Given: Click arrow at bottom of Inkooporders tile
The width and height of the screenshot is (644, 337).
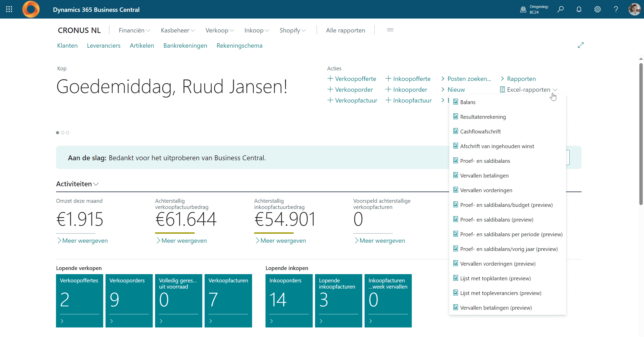Looking at the screenshot, I should tap(271, 321).
